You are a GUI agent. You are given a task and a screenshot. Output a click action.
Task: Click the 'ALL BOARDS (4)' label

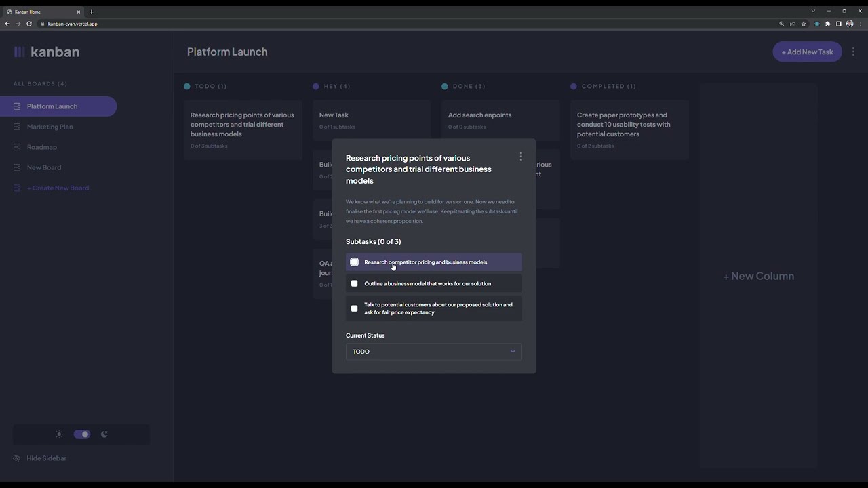click(x=40, y=84)
